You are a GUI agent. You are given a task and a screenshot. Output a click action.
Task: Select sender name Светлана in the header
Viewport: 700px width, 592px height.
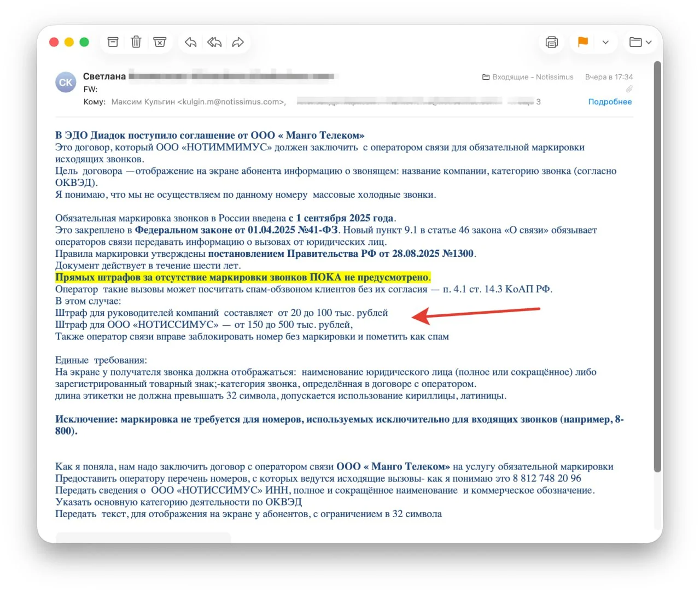pos(104,77)
